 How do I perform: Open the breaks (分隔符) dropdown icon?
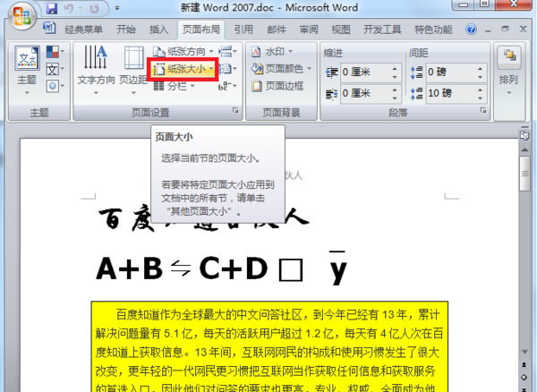tap(227, 52)
